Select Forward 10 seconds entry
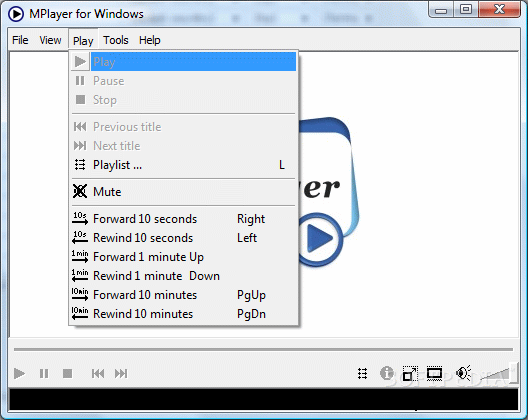The height and width of the screenshot is (420, 528). (x=184, y=219)
